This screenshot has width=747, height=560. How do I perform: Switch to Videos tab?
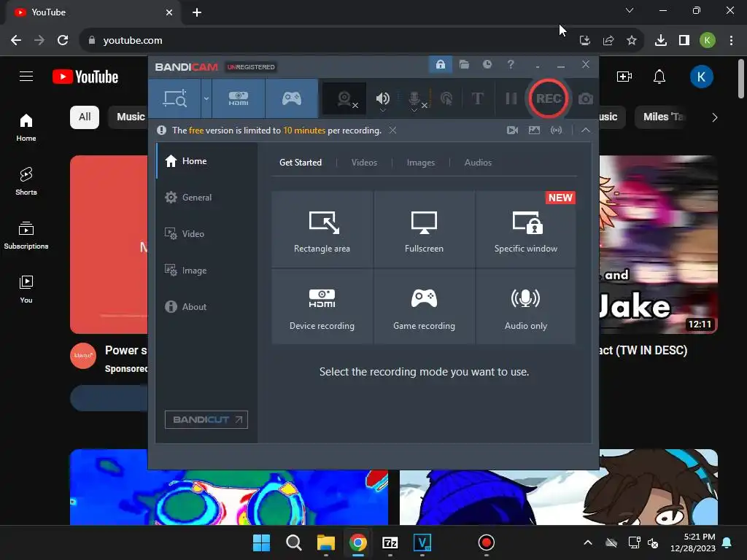tap(364, 163)
